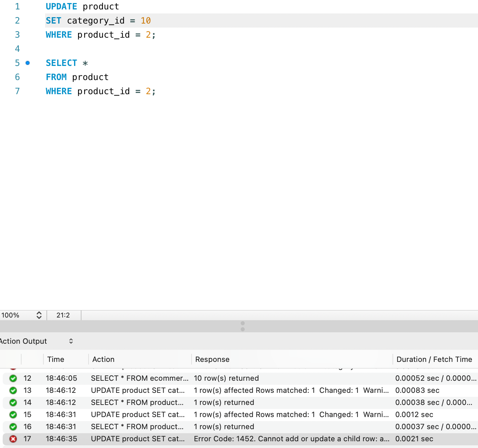Click the green success icon on row 16

[x=13, y=427]
